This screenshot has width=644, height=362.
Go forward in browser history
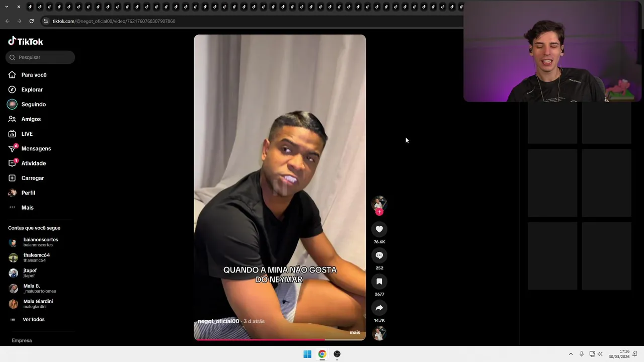coord(19,21)
